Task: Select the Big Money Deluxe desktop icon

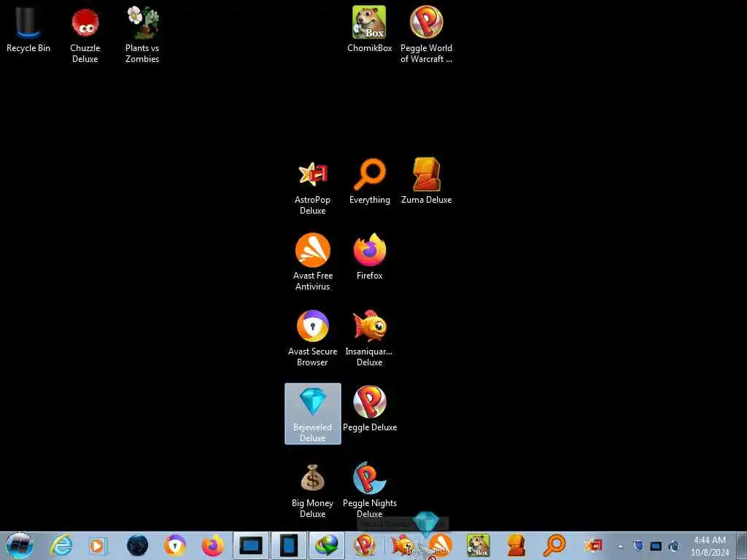Action: [x=312, y=491]
